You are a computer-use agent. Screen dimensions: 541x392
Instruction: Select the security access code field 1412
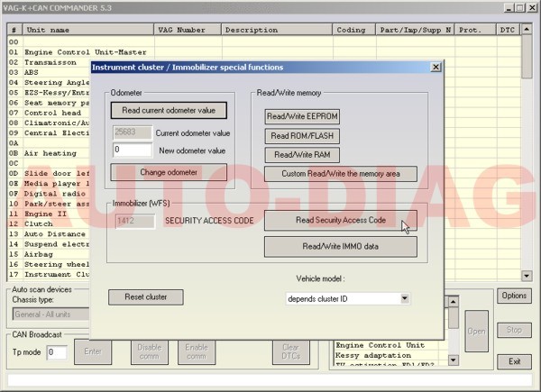[x=135, y=221]
